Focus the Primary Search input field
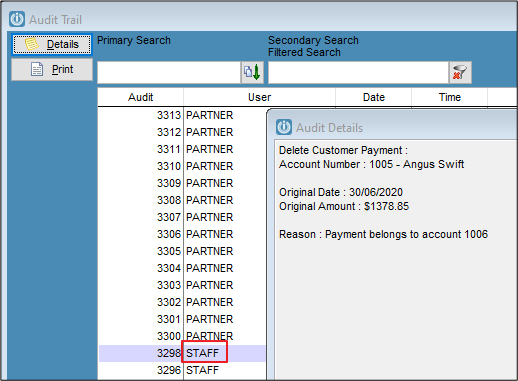 [x=169, y=72]
